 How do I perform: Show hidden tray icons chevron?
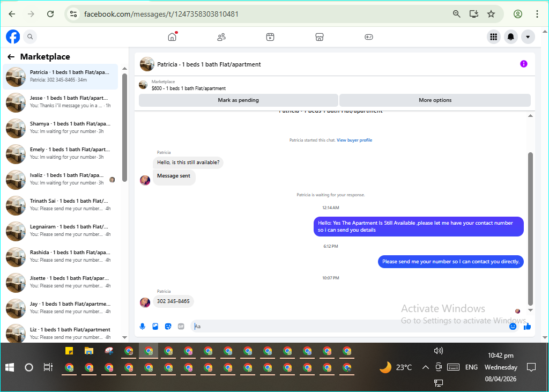(x=425, y=367)
